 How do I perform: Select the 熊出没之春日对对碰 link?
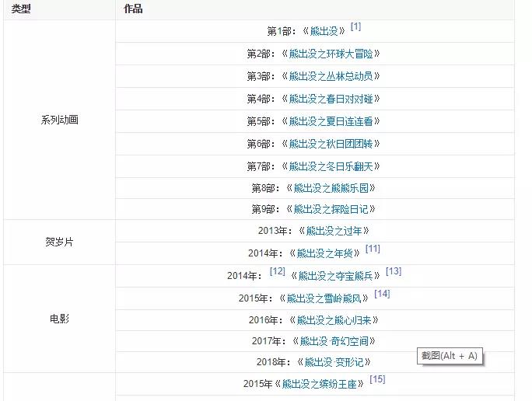[335, 99]
